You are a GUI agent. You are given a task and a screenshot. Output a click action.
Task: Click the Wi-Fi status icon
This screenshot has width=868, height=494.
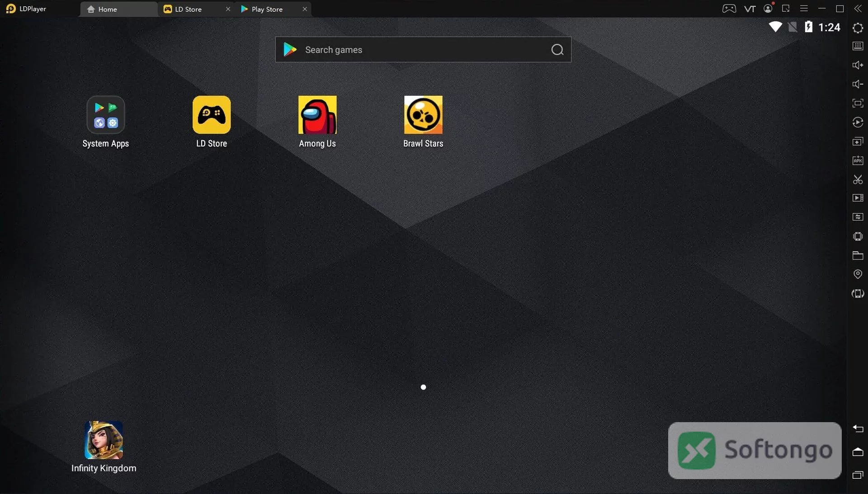point(775,27)
